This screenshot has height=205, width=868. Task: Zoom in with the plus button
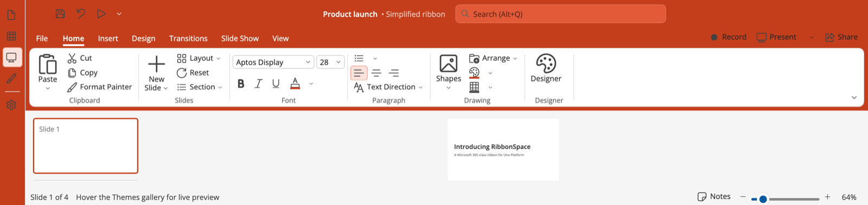pyautogui.click(x=827, y=197)
